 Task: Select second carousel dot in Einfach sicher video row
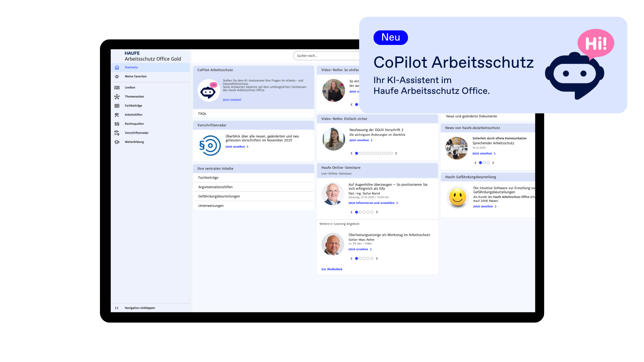tap(360, 153)
